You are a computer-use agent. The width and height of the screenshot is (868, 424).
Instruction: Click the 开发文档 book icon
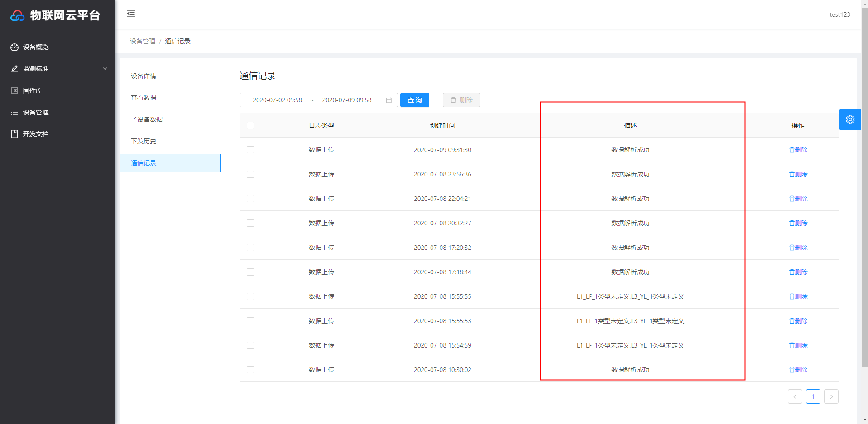point(14,134)
